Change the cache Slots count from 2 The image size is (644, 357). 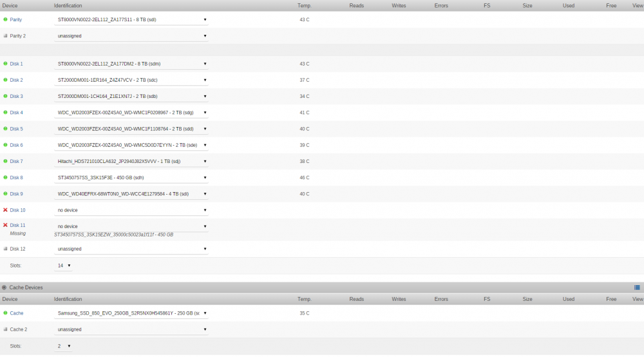63,346
